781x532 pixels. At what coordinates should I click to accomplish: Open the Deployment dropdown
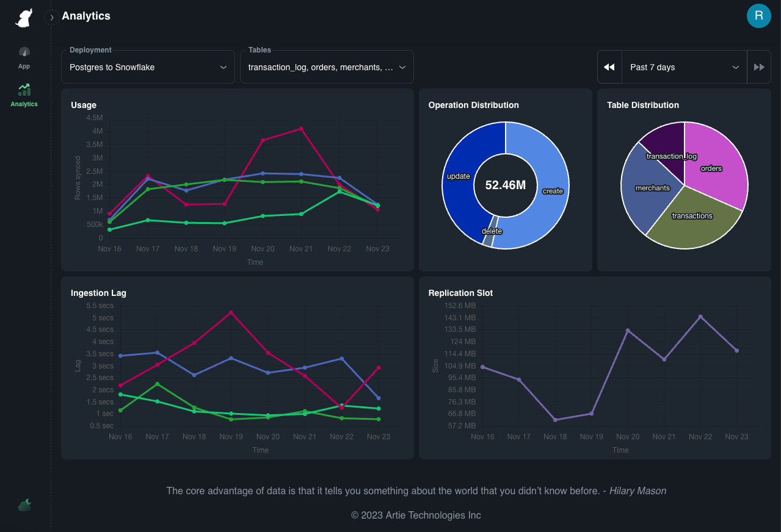[148, 67]
